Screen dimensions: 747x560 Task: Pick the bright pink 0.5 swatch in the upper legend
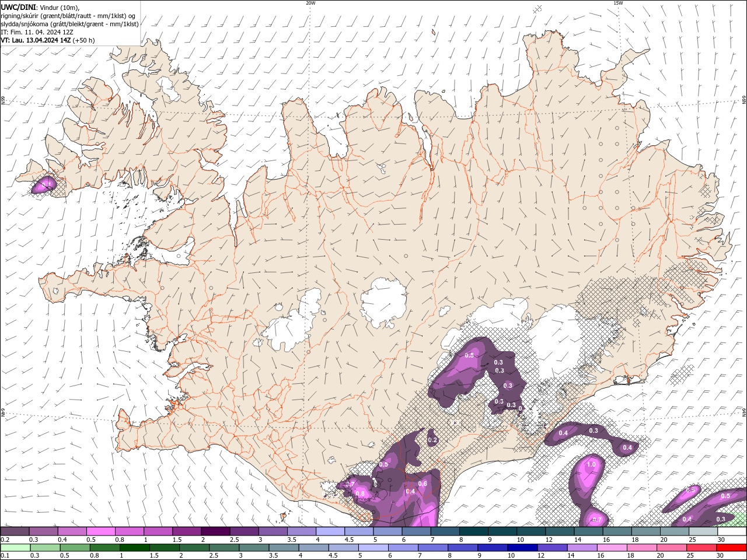click(x=100, y=531)
